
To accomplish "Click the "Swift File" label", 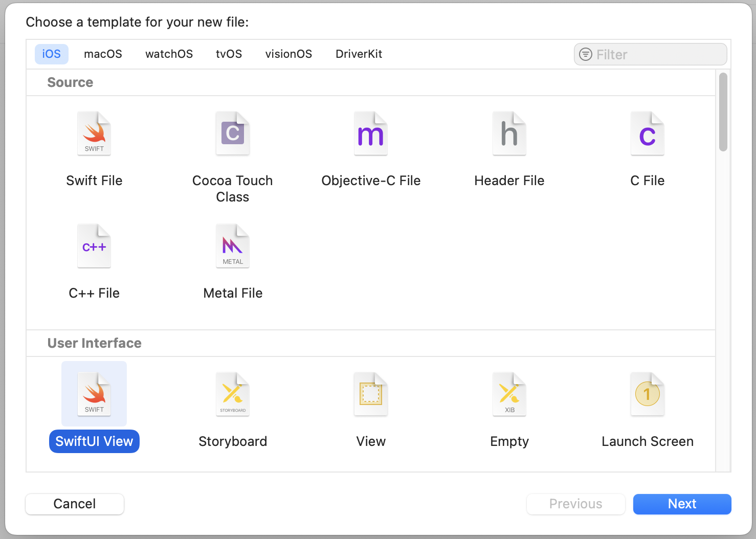I will click(x=94, y=181).
